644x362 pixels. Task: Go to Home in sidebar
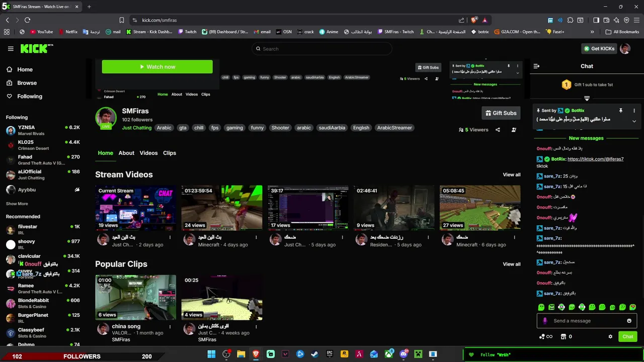[x=20, y=69]
